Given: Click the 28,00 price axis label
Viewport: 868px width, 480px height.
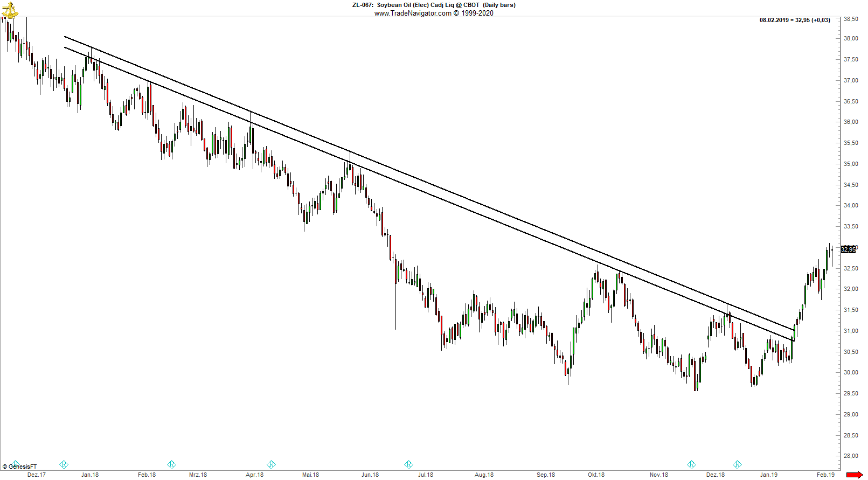Looking at the screenshot, I should coord(851,456).
